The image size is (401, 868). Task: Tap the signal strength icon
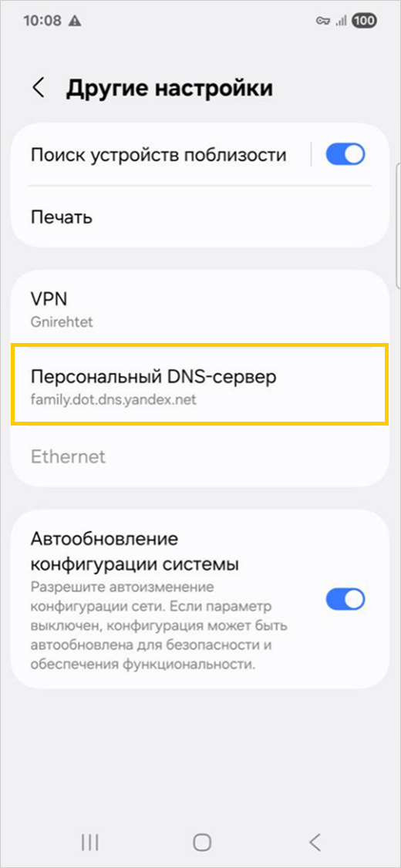tap(341, 21)
